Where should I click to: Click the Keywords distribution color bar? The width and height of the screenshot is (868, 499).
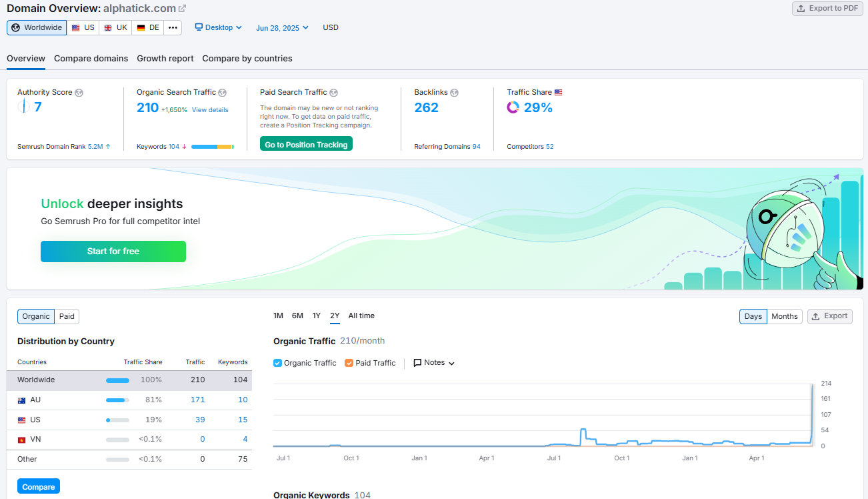(213, 147)
